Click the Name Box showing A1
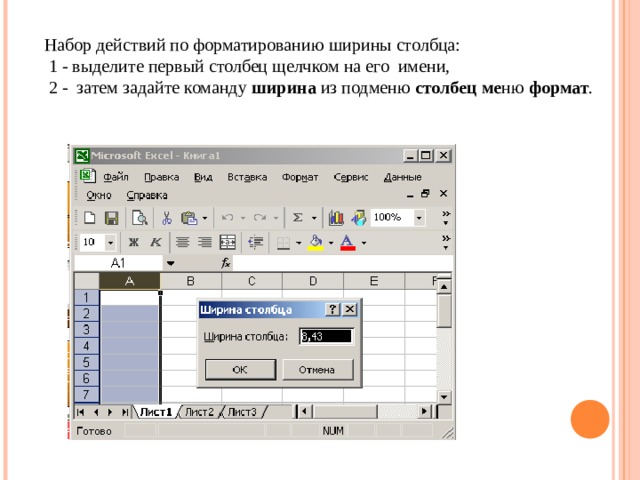Image resolution: width=640 pixels, height=480 pixels. [x=118, y=263]
